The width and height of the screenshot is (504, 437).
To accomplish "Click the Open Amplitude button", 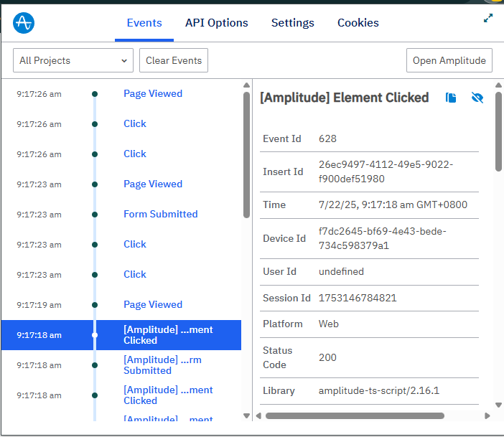I will click(449, 60).
